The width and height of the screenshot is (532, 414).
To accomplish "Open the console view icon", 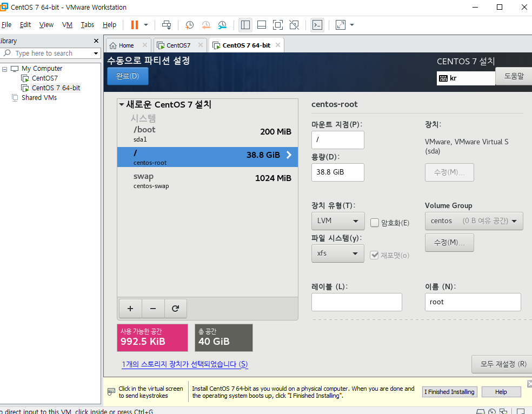I will click(x=317, y=25).
